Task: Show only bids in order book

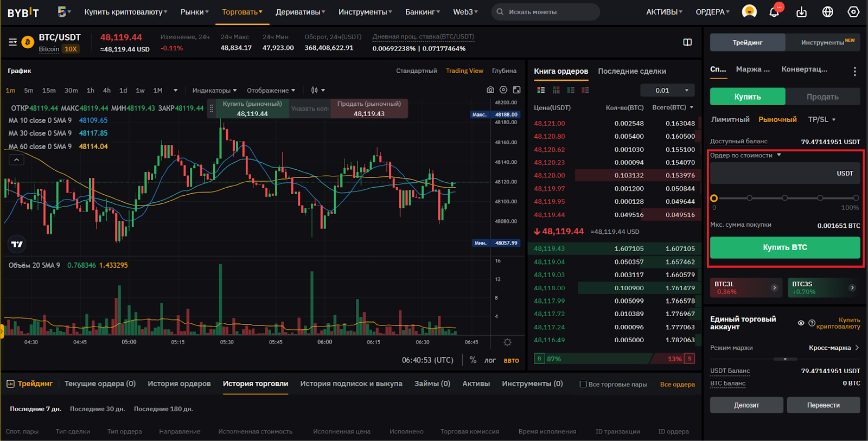Action: pyautogui.click(x=571, y=90)
